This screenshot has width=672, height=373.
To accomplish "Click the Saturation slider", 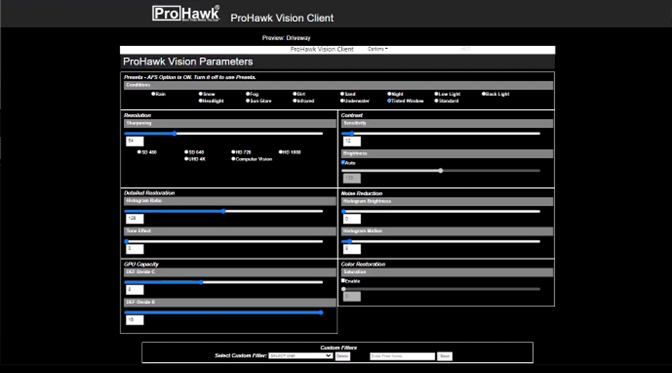I will (x=441, y=289).
